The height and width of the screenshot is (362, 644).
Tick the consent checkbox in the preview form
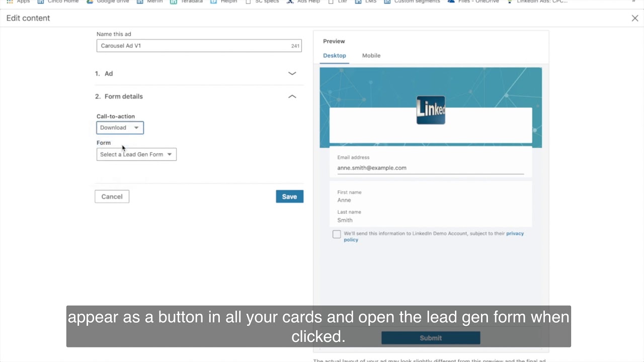(x=337, y=234)
